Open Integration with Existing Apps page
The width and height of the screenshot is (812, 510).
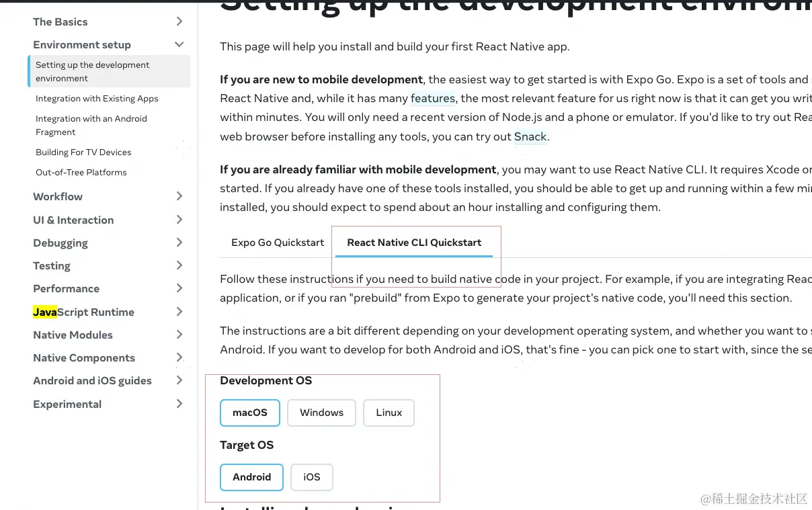pyautogui.click(x=97, y=98)
